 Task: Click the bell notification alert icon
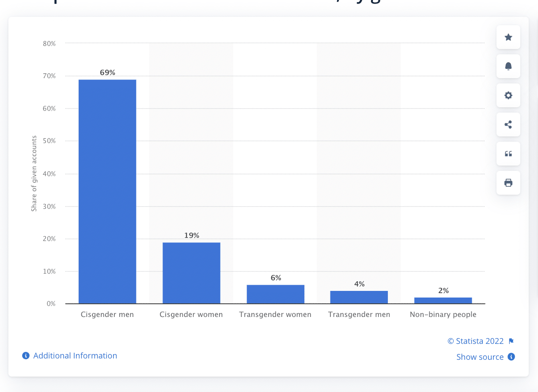[508, 66]
